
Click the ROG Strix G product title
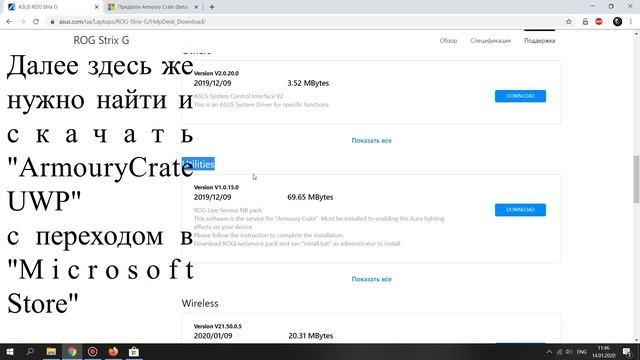(x=101, y=40)
